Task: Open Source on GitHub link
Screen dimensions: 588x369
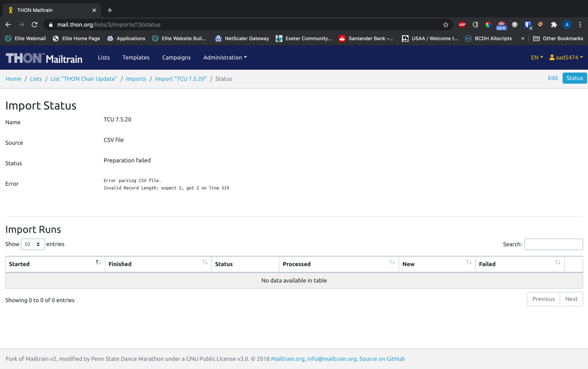Action: pyautogui.click(x=382, y=359)
